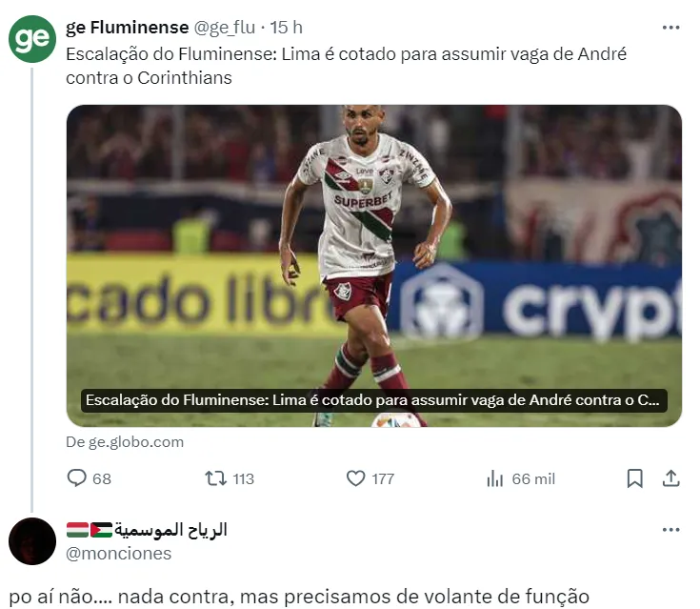Open the ge Fluminense display name
The image size is (700, 609).
tap(128, 28)
